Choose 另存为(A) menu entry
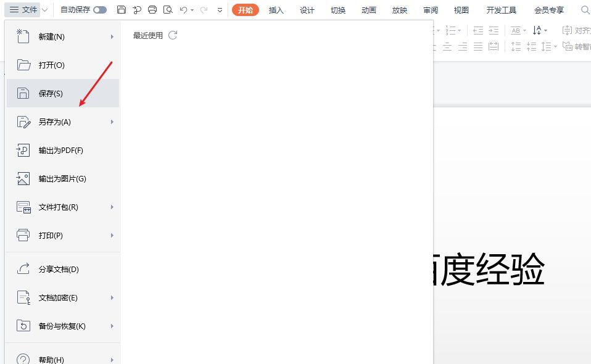This screenshot has height=364, width=591. click(x=62, y=122)
